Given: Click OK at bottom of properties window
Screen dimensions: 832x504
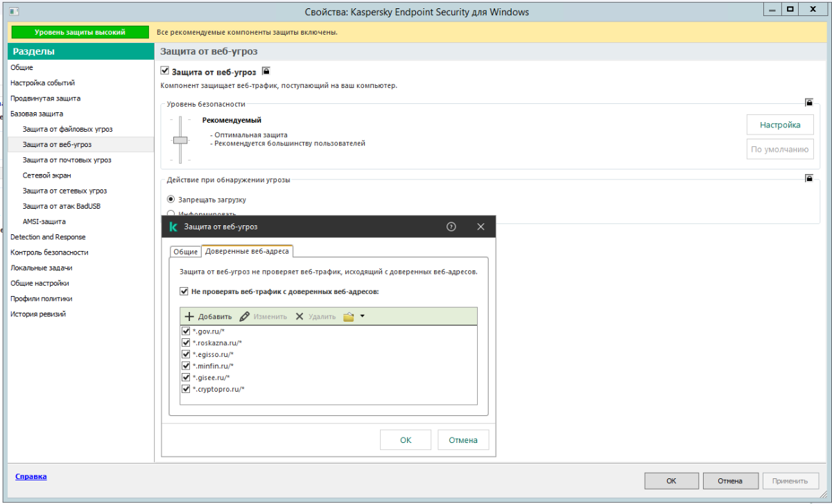Looking at the screenshot, I should (x=672, y=480).
